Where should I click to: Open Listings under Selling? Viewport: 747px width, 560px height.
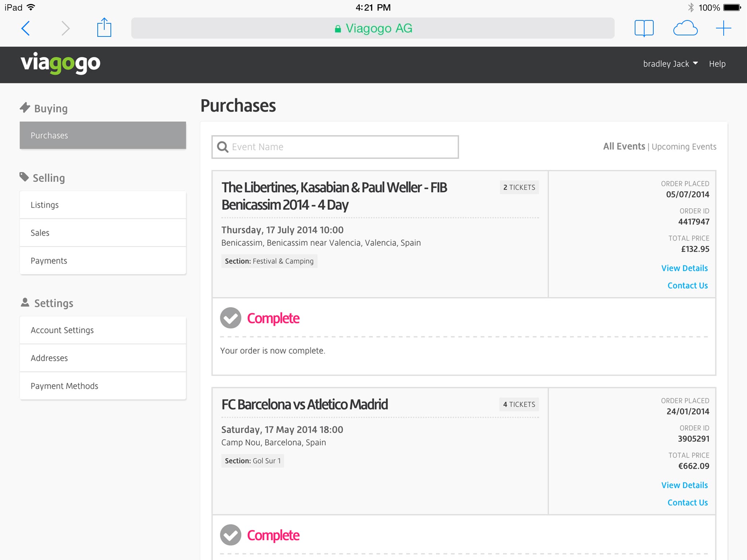click(103, 205)
